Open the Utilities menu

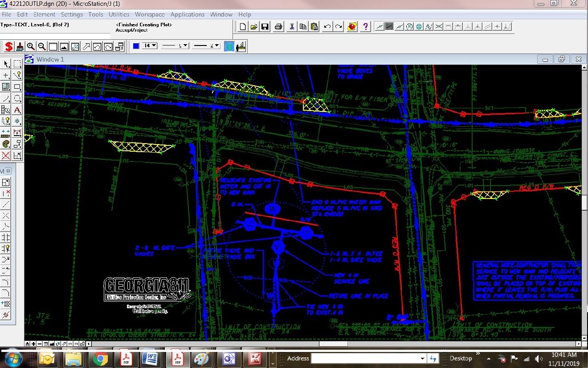(119, 14)
